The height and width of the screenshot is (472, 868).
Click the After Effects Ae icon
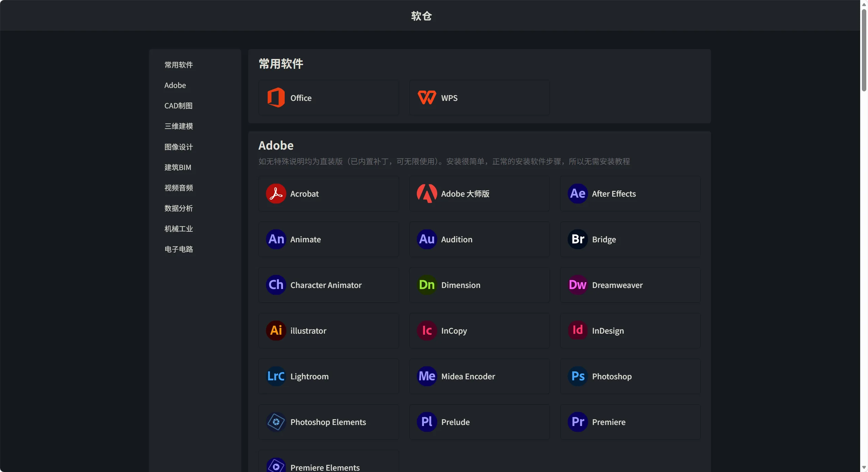578,194
